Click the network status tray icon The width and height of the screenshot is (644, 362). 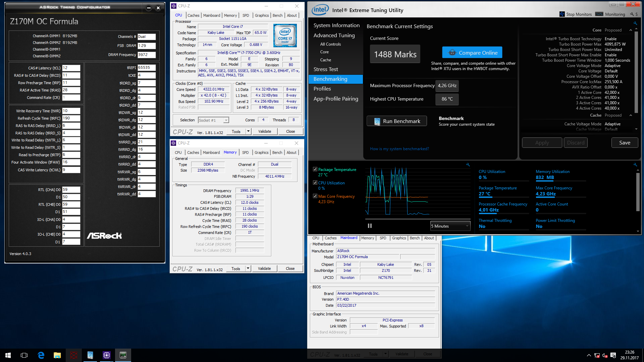click(597, 355)
